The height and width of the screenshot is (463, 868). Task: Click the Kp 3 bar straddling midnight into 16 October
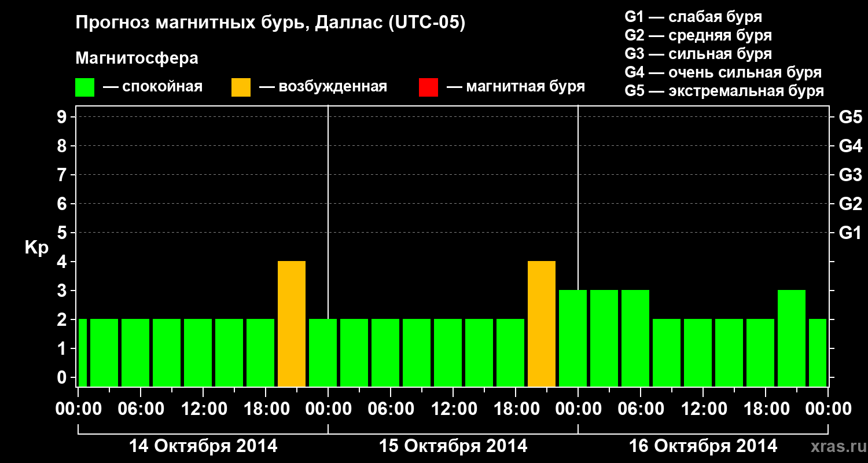(x=573, y=338)
